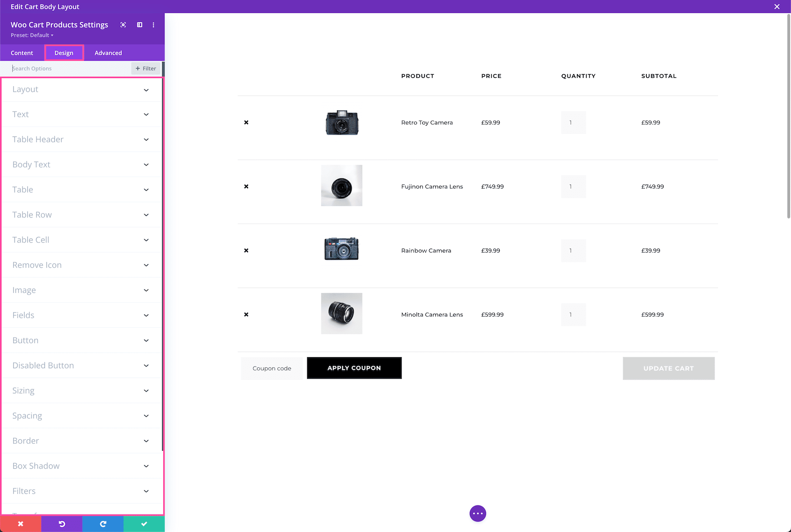
Task: Open the Preset: Default dropdown
Action: tap(32, 35)
